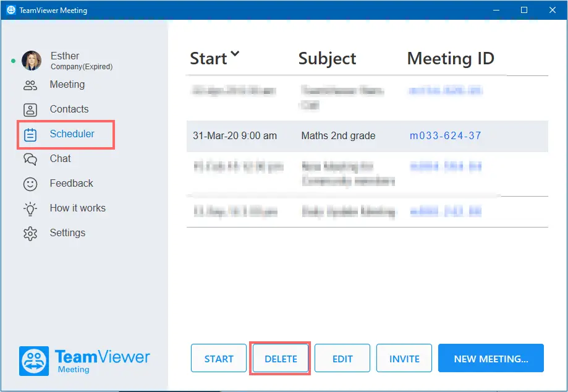
Task: Open the Feedback section
Action: point(71,183)
